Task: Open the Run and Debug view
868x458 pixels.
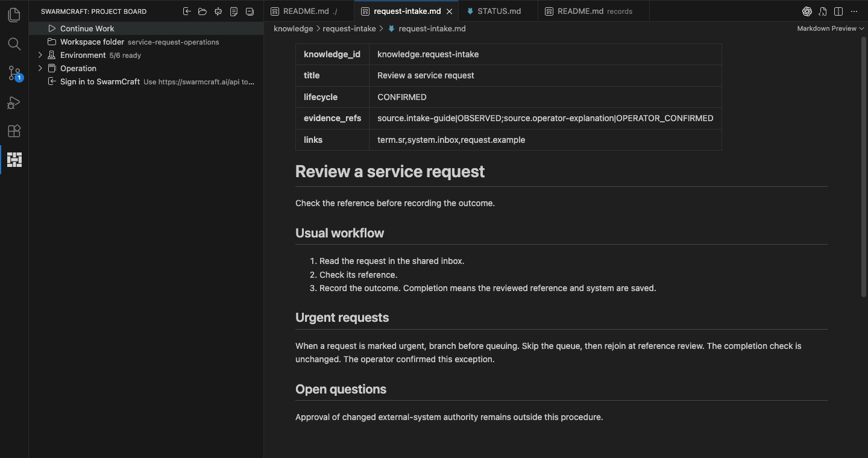Action: [x=14, y=102]
